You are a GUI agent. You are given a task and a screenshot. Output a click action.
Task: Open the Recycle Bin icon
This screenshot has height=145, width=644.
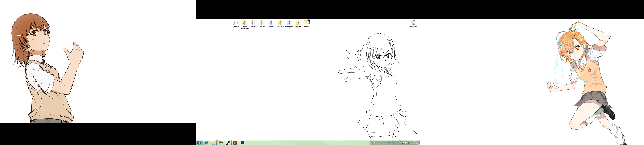(413, 24)
